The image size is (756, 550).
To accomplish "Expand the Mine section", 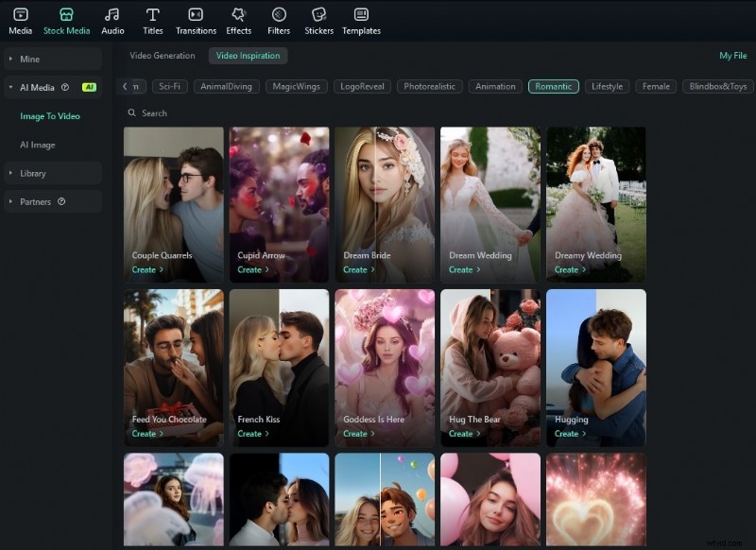I will (28, 60).
